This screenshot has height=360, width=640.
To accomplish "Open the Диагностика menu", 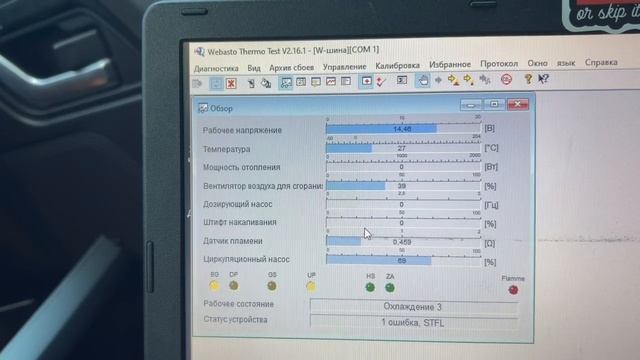I will 216,68.
